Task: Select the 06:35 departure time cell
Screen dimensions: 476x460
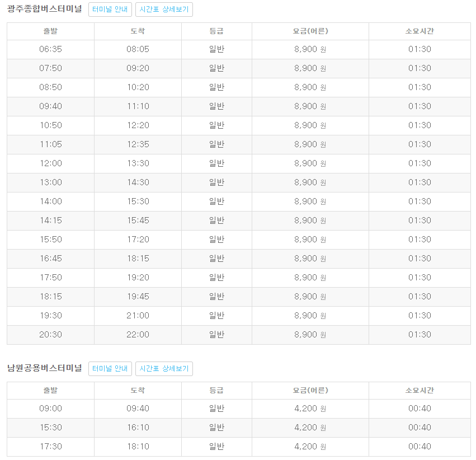Action: coord(51,49)
